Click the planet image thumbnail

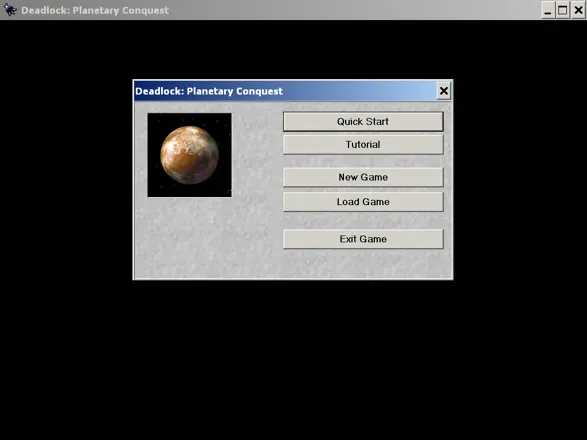[189, 155]
